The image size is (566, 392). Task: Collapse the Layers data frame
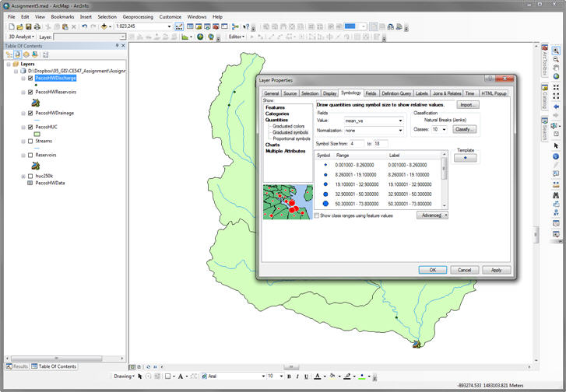click(9, 65)
